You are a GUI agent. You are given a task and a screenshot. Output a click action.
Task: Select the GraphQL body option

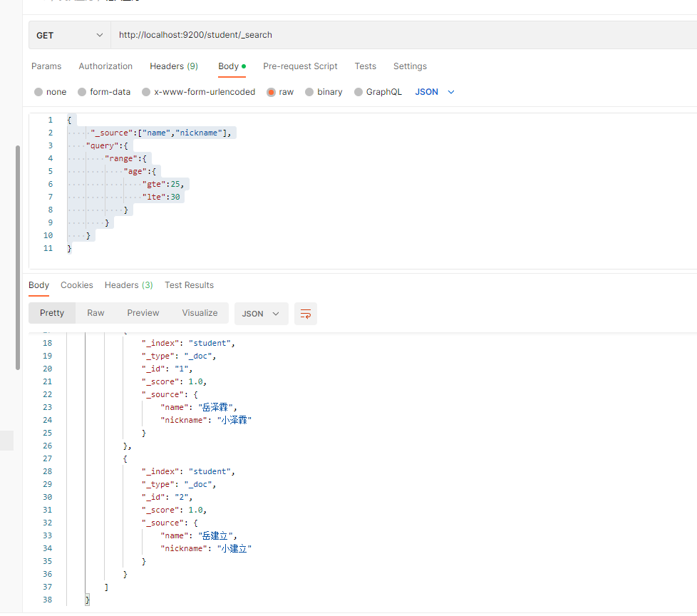pos(358,92)
